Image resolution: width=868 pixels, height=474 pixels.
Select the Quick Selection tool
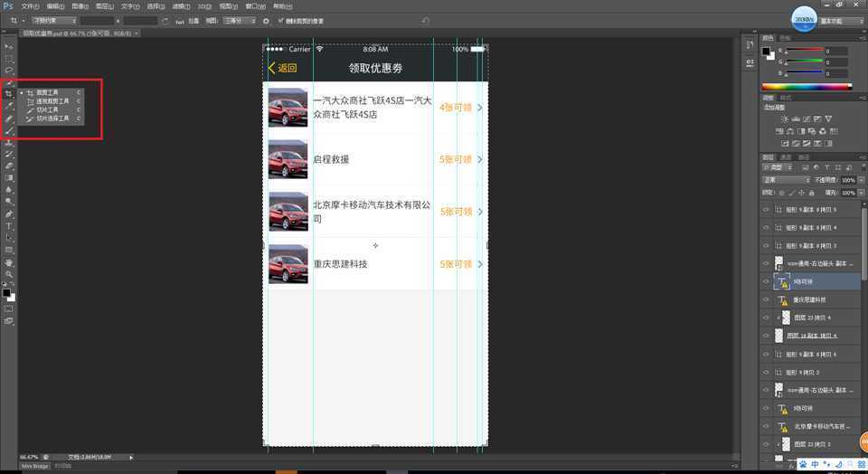(x=8, y=82)
